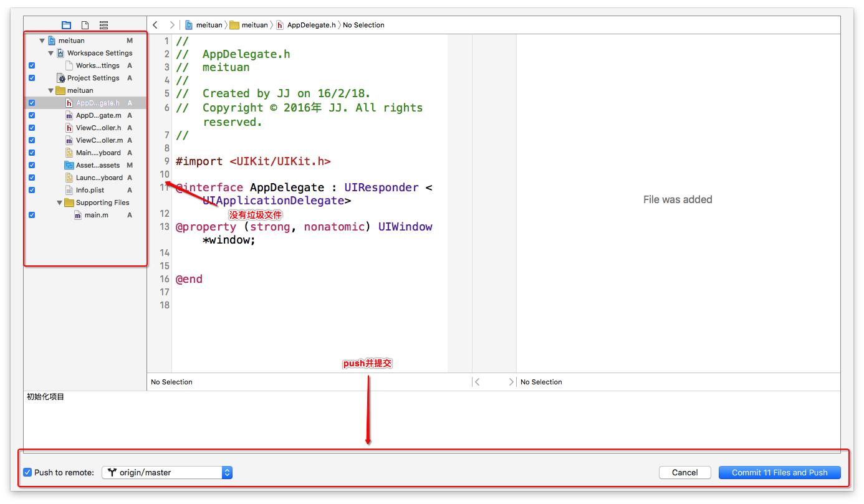Viewport: 864px width, 504px height.
Task: Select Workspace Settings tree row
Action: tap(86, 53)
